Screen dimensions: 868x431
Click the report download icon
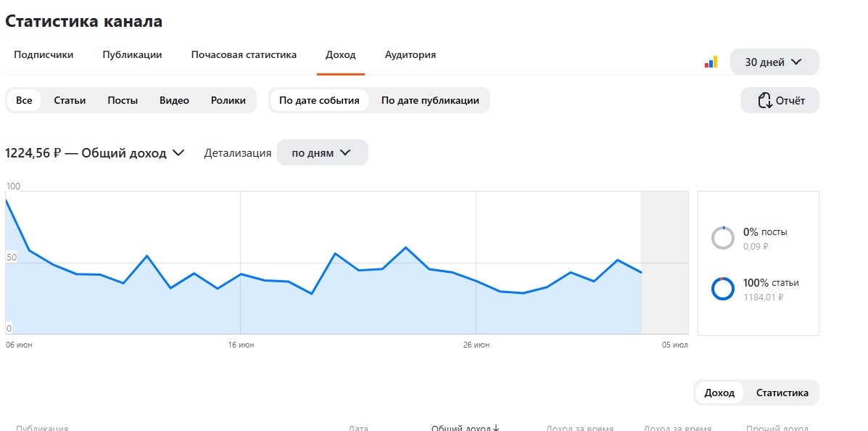click(x=764, y=101)
